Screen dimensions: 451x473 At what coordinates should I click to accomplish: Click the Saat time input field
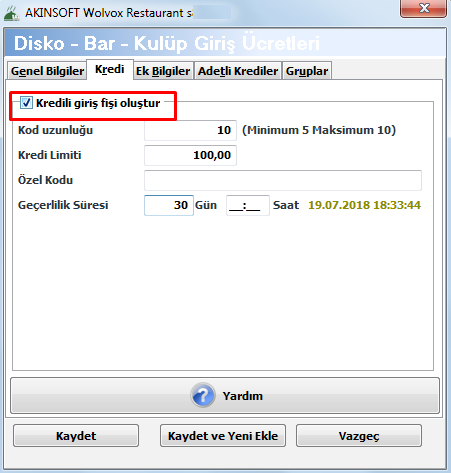[x=248, y=205]
